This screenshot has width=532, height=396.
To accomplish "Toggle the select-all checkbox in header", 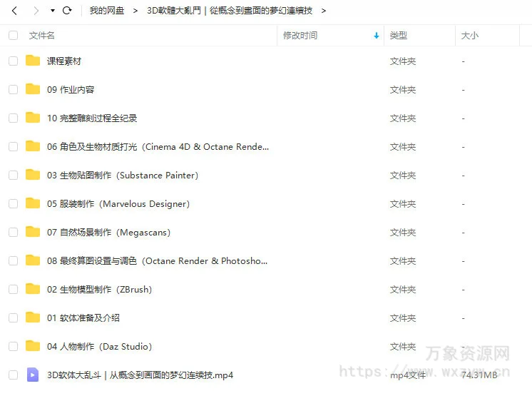I will (x=13, y=35).
